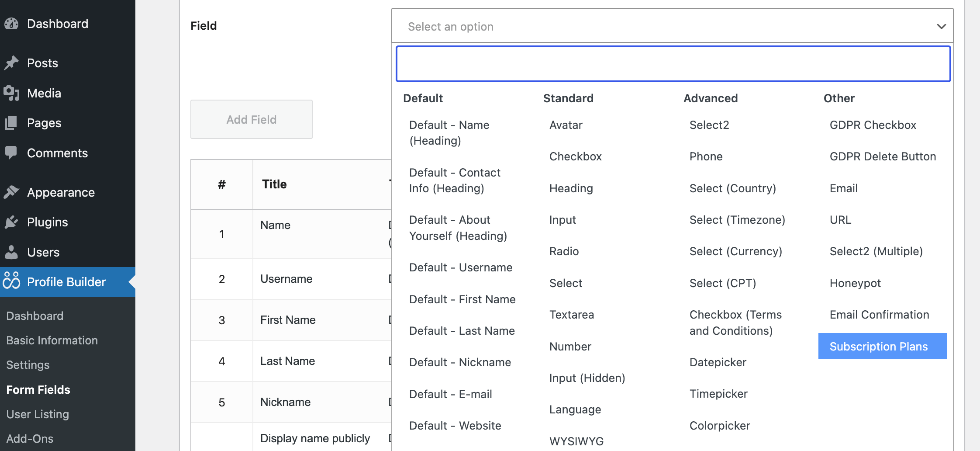Open Basic Information submenu link
Screen dimensions: 980x451
point(52,340)
